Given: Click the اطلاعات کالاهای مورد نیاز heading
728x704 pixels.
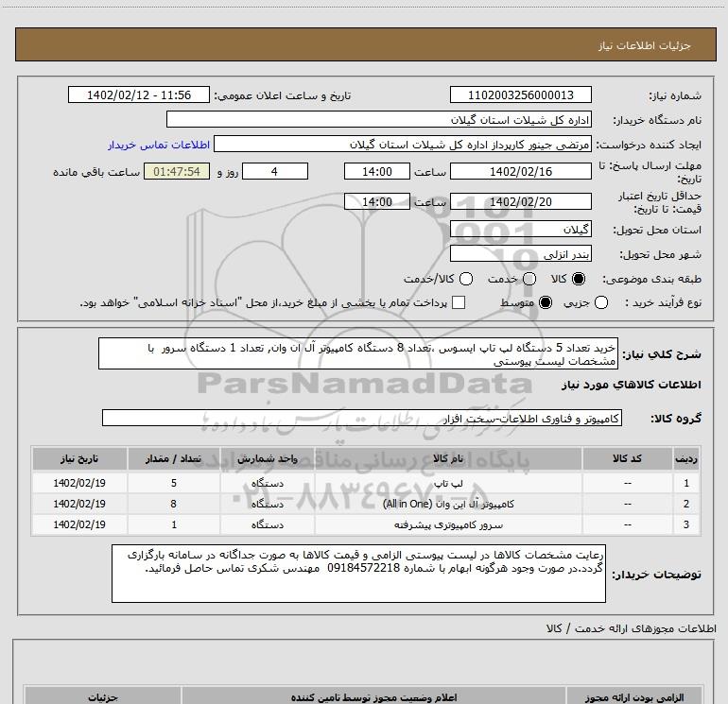Looking at the screenshot, I should tap(631, 385).
